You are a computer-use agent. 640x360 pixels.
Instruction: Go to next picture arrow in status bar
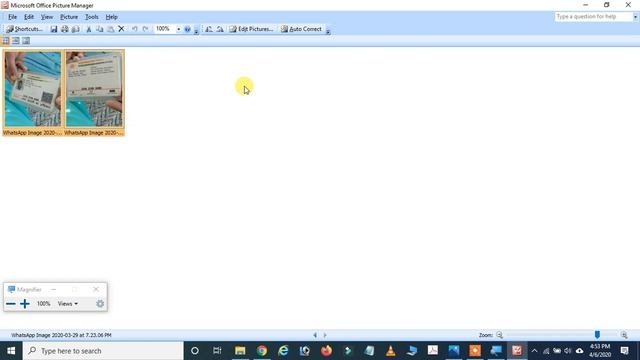coord(325,335)
